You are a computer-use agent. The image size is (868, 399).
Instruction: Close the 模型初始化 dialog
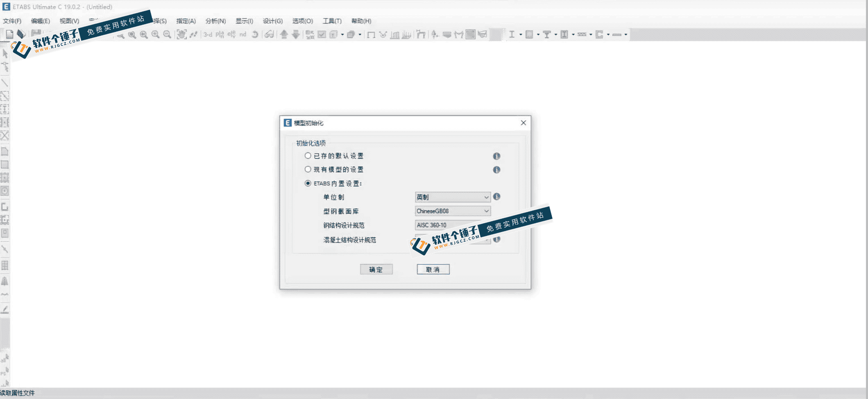point(523,123)
